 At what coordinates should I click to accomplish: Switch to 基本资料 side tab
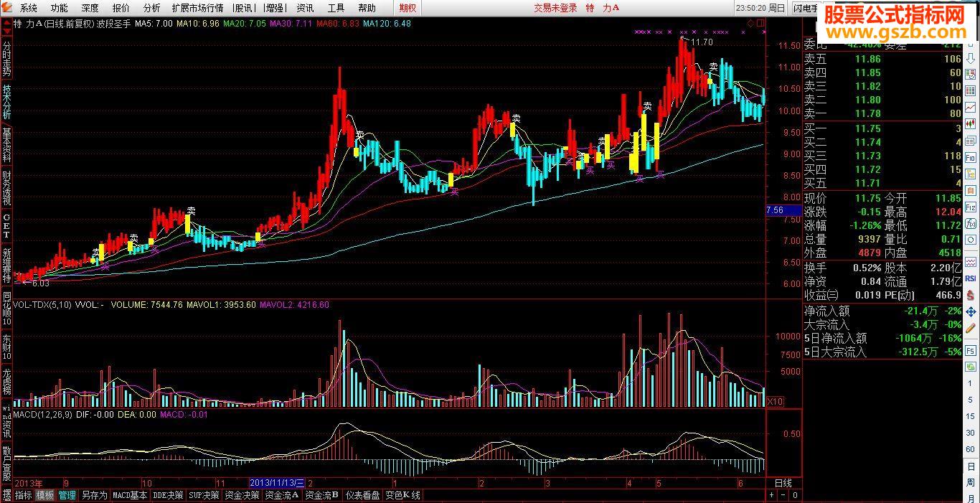click(x=6, y=145)
